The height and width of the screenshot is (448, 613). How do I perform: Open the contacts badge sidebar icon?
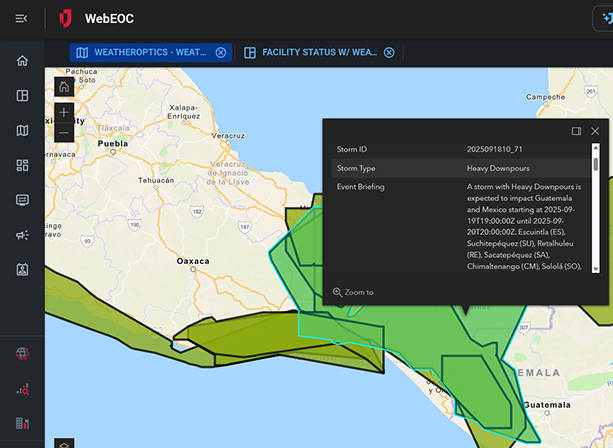pos(22,269)
